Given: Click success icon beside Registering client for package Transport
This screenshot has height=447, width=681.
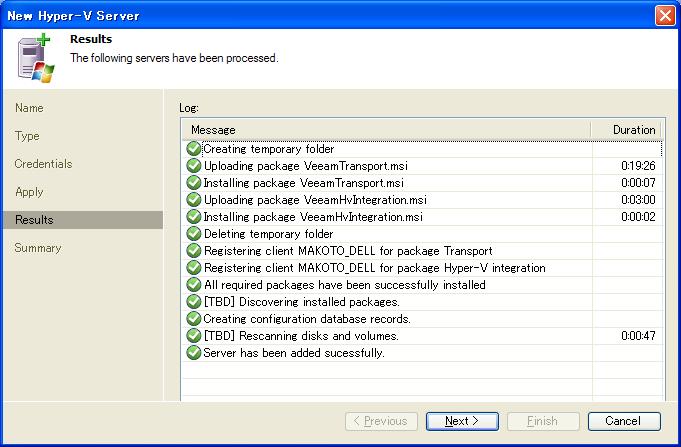Looking at the screenshot, I should tap(193, 251).
